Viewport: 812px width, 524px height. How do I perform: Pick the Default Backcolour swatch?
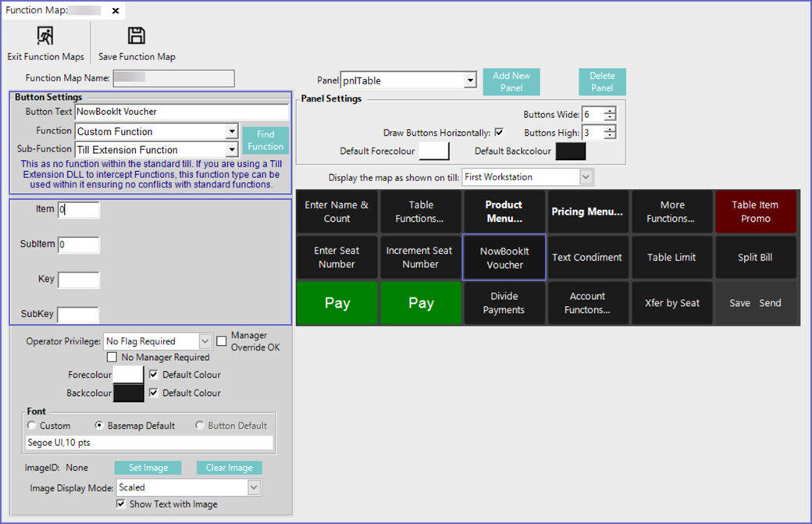coord(570,151)
